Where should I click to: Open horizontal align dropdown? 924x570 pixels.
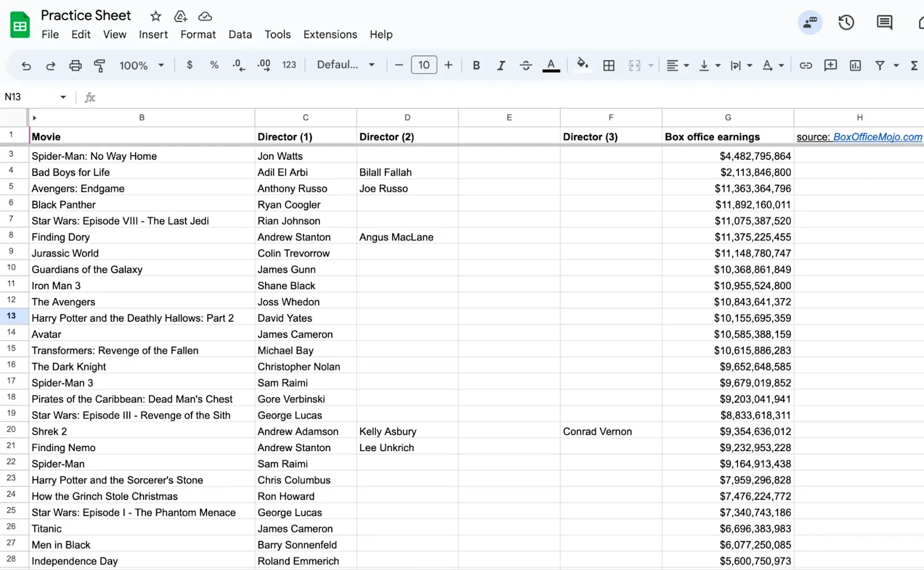[x=678, y=65]
